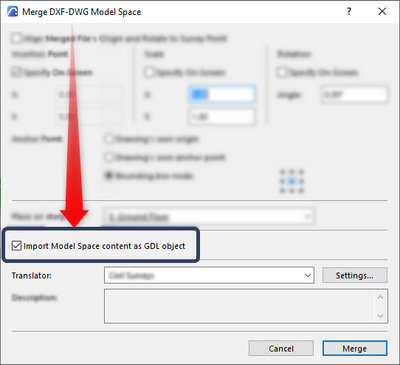Toggle Align Merged File's Origin to Survey Point
This screenshot has height=365, width=400.
pos(16,38)
